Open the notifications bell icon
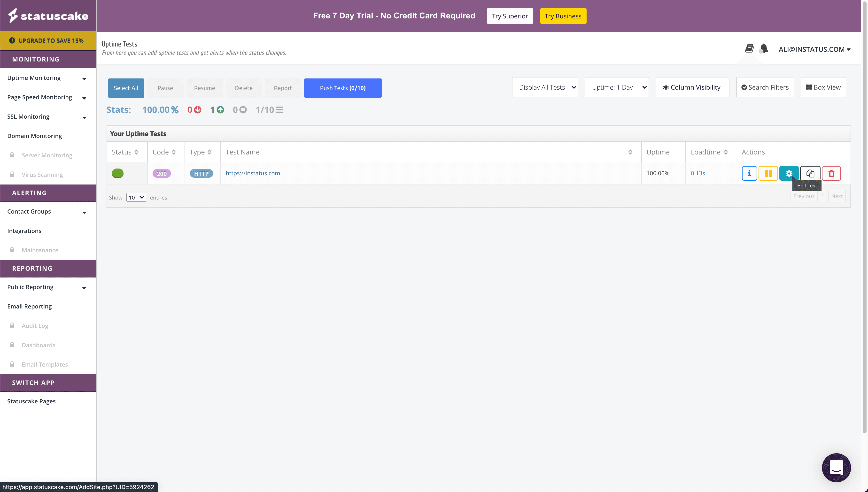The image size is (868, 492). pyautogui.click(x=764, y=49)
